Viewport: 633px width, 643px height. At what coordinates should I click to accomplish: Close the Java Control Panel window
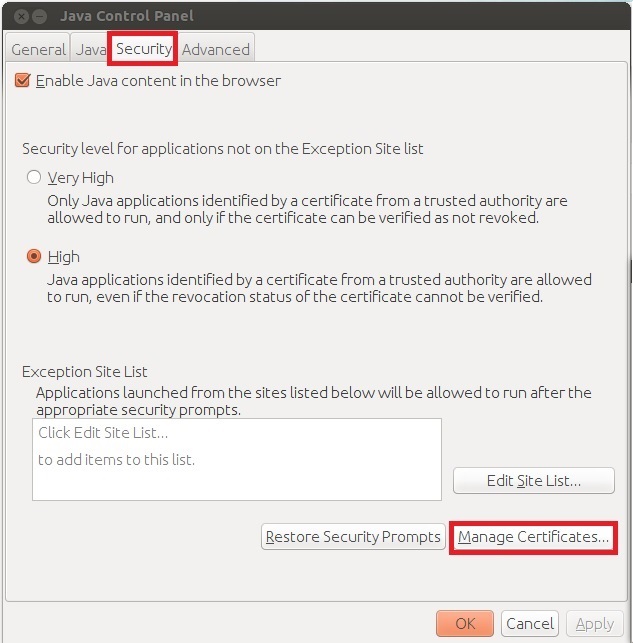22,16
